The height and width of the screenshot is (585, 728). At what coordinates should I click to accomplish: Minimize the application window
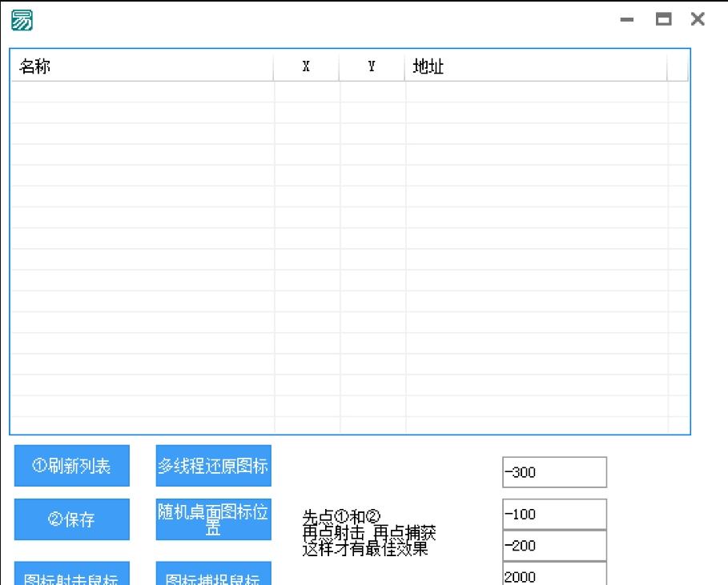[x=626, y=19]
